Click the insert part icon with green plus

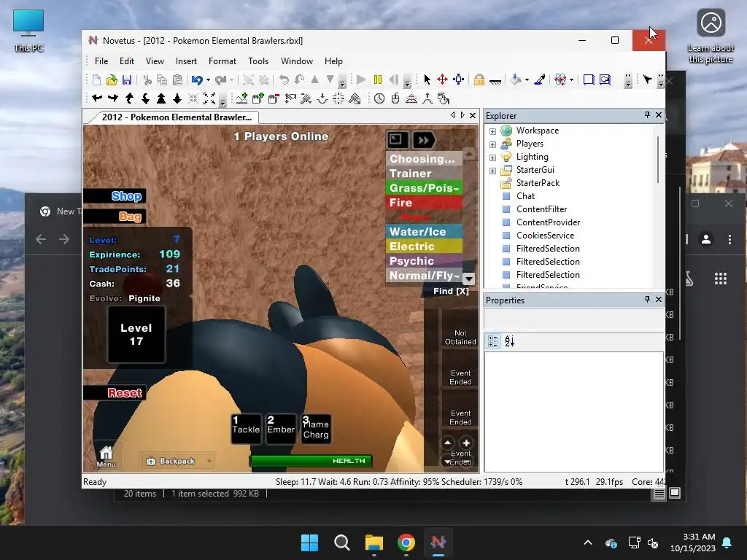[258, 98]
